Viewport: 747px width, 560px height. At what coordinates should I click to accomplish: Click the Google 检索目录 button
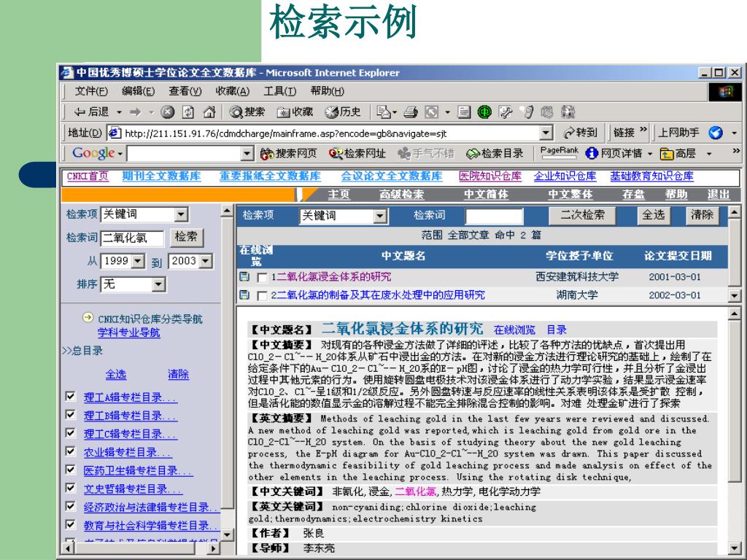click(x=495, y=153)
